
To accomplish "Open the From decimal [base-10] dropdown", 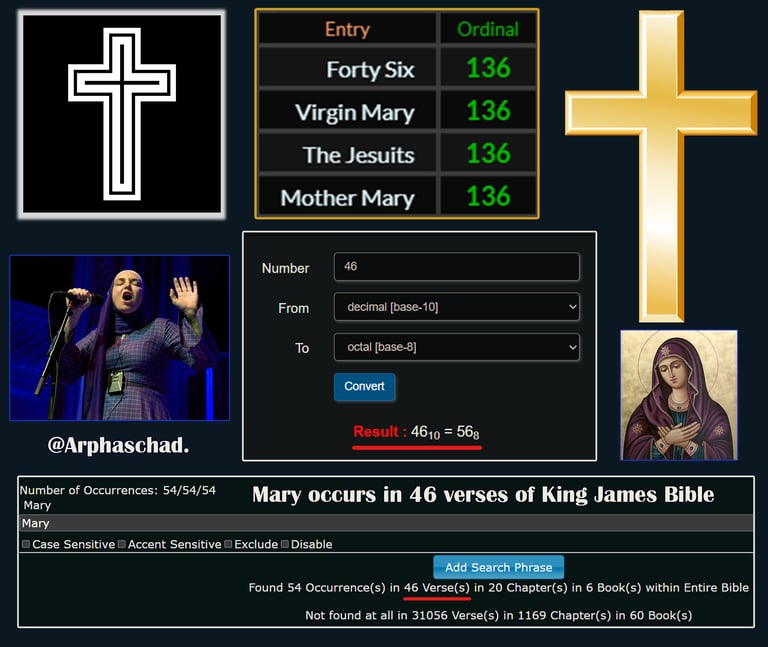I will [456, 307].
